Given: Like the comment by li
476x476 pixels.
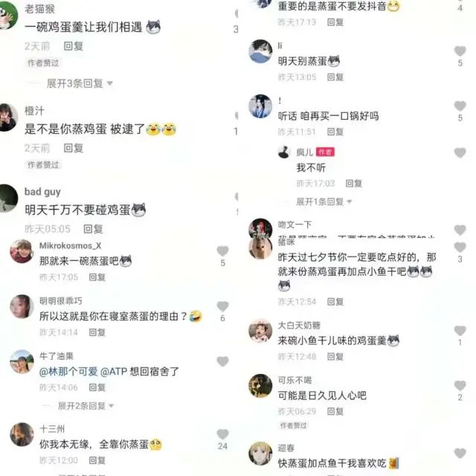Looking at the screenshot, I should (460, 51).
